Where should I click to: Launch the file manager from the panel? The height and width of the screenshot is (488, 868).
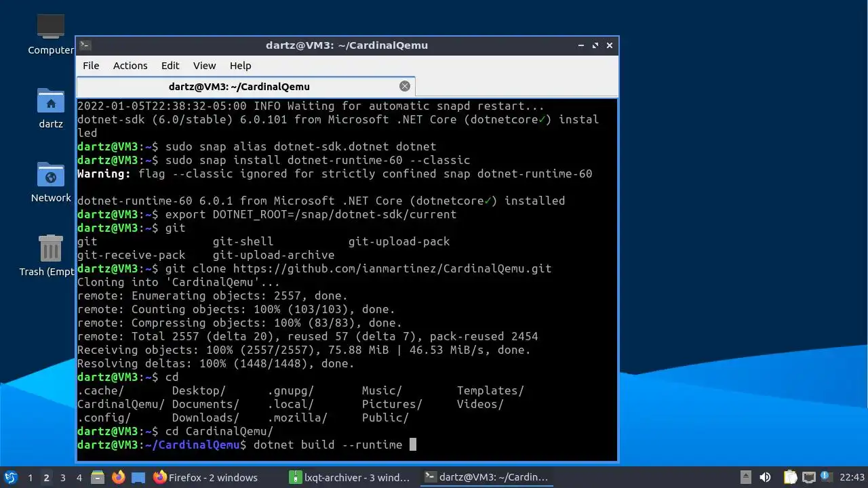(x=98, y=477)
